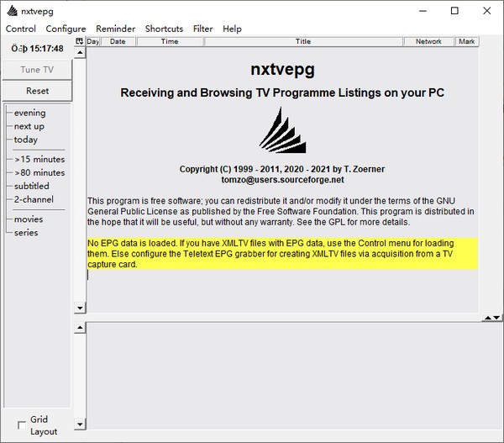The height and width of the screenshot is (443, 504).
Task: Apply the >80 minutes filter shortcut
Action: pos(39,173)
